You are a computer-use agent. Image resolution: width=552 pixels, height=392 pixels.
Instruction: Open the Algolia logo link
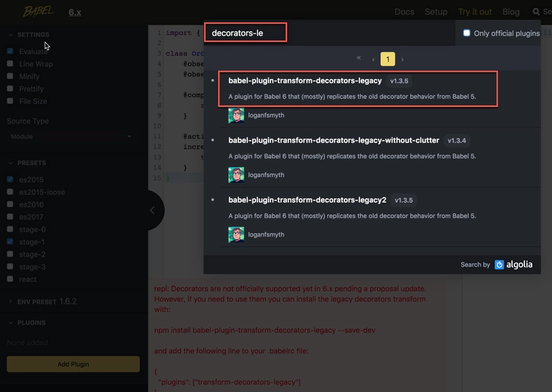tap(513, 264)
